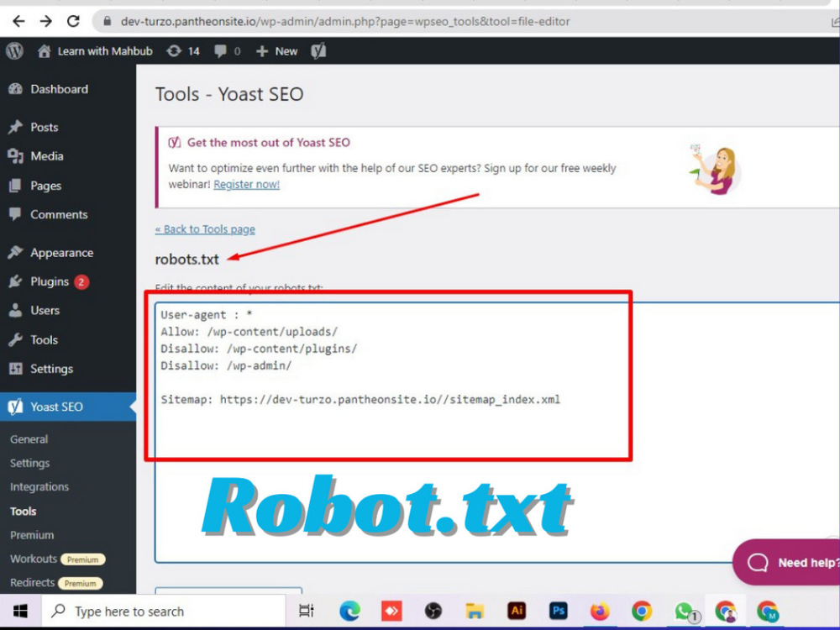Click the Media library icon
Screen dimensions: 840x630
(x=15, y=156)
